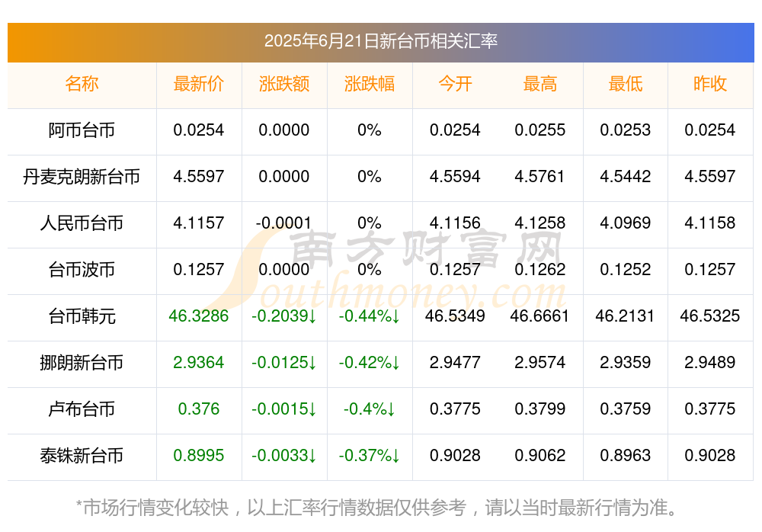Screen dimensions: 762x532
Task: Click the low value 0.8963
Action: 626,456
